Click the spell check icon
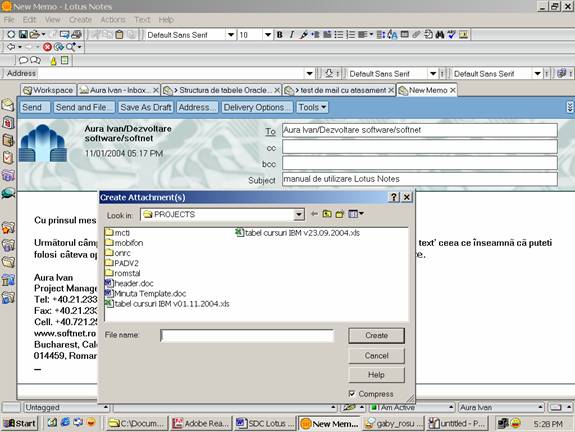 [451, 34]
